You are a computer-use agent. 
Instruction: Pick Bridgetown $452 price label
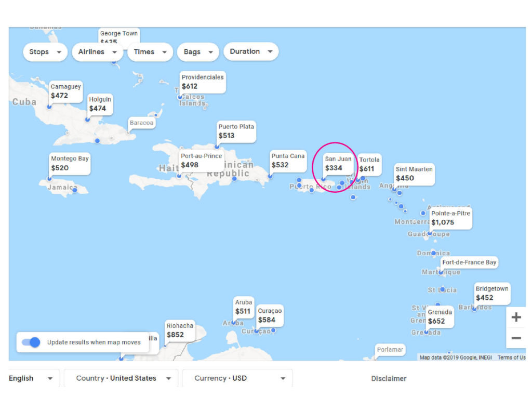click(x=491, y=293)
